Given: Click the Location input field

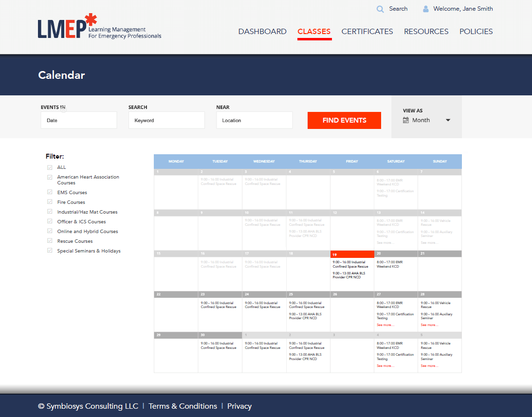Looking at the screenshot, I should [x=255, y=120].
